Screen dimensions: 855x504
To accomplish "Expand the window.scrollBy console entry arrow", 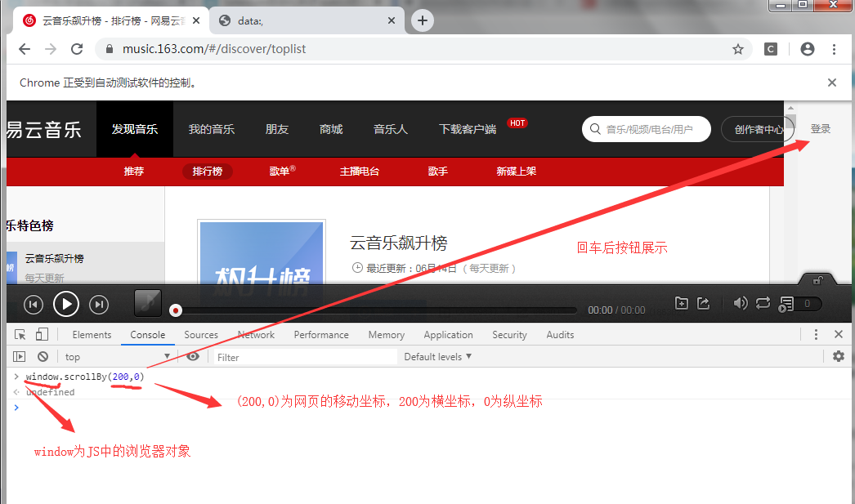I will [16, 377].
